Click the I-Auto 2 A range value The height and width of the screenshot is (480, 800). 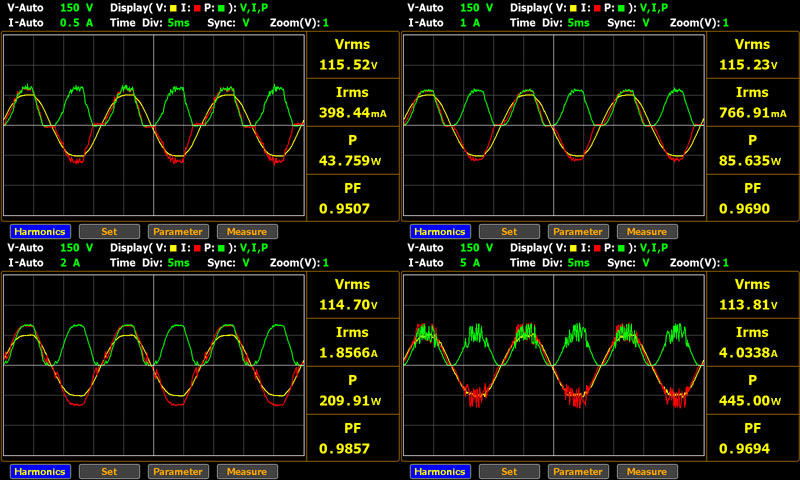[70, 263]
